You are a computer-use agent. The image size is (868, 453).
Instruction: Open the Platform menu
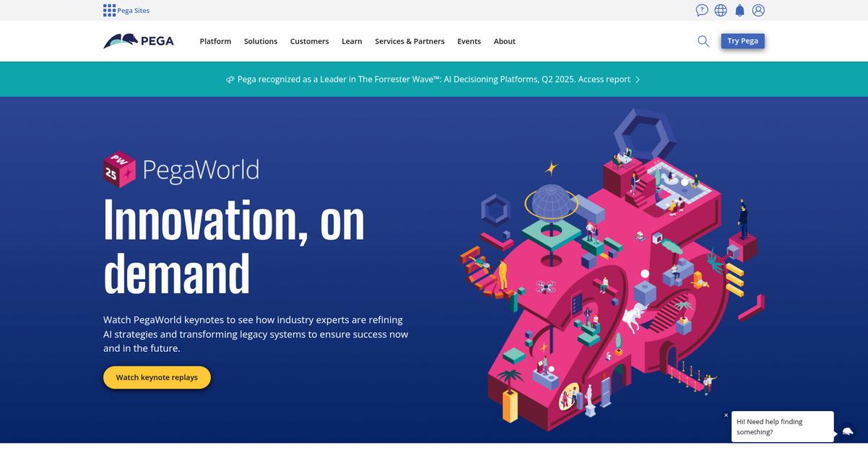coord(215,41)
